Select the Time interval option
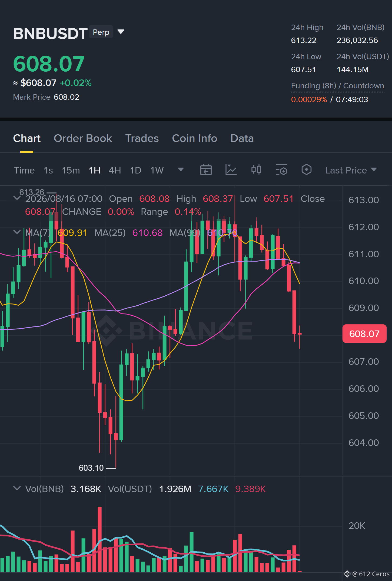 24,170
